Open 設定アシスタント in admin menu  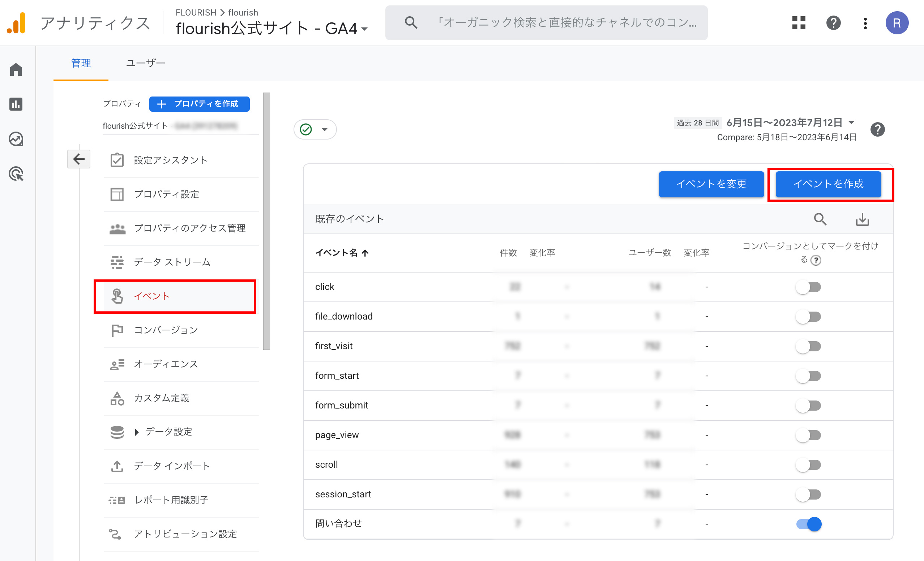[181, 160]
